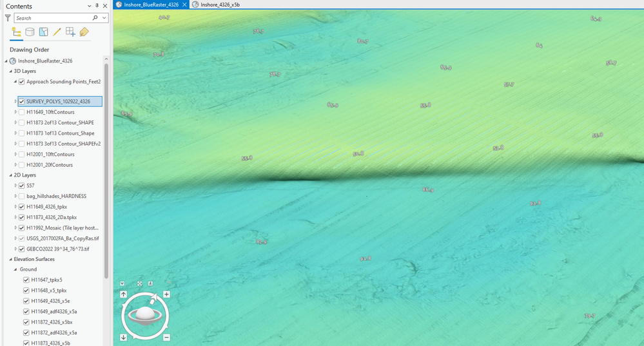Enable the H11649_10ftContours layer

pyautogui.click(x=22, y=112)
